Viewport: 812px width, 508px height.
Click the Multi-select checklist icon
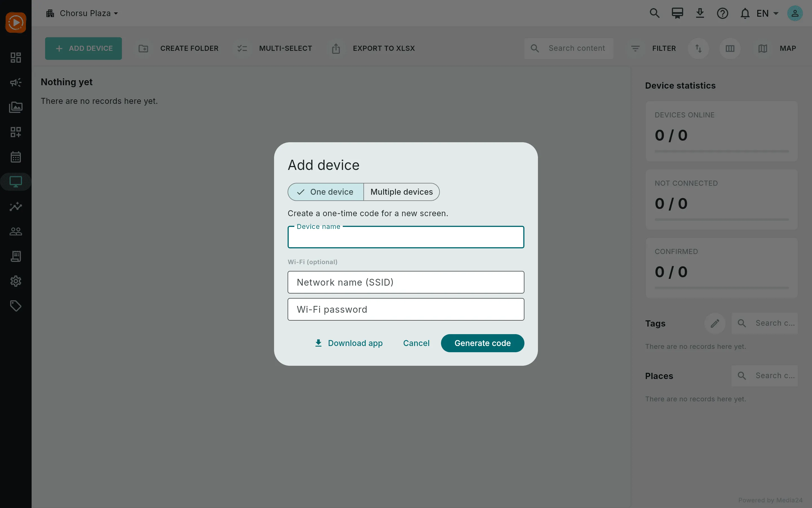pos(242,48)
